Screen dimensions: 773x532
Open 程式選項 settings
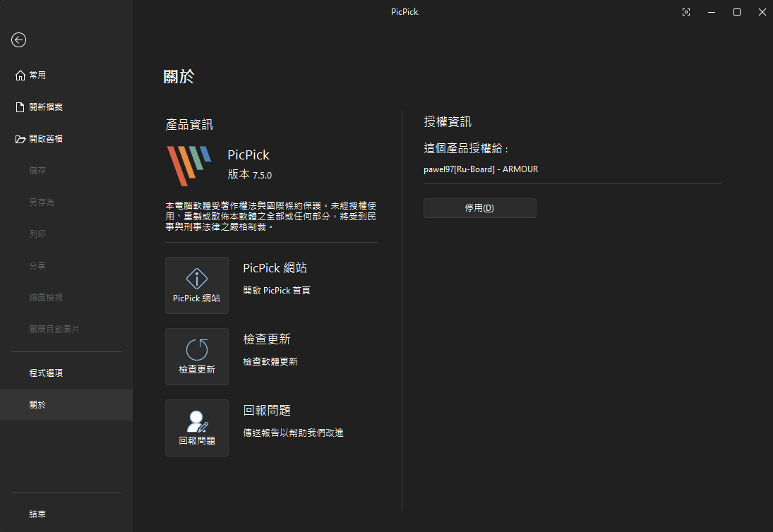click(66, 373)
